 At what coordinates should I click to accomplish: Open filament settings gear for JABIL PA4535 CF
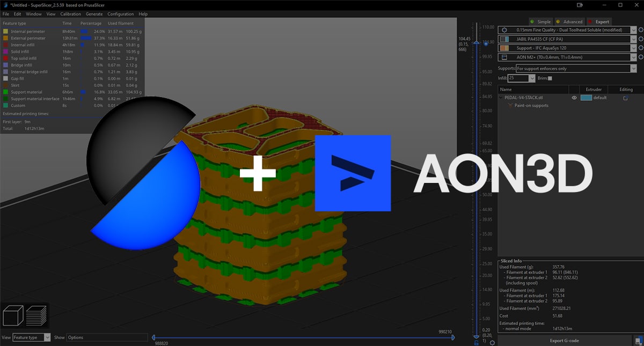(641, 39)
